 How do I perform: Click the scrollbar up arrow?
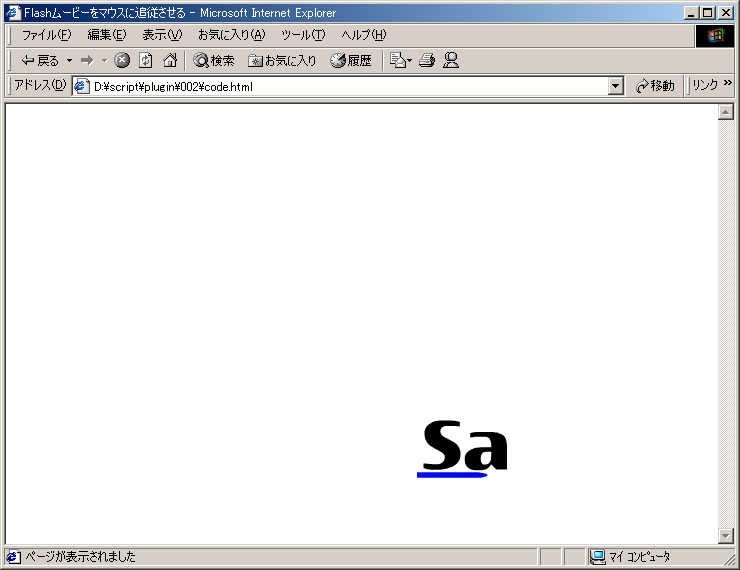click(x=725, y=112)
